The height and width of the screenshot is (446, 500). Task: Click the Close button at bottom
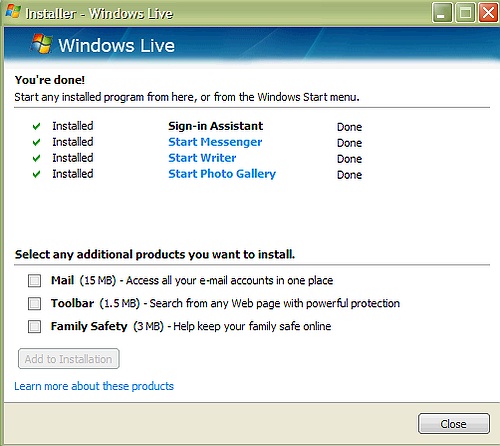pyautogui.click(x=454, y=424)
